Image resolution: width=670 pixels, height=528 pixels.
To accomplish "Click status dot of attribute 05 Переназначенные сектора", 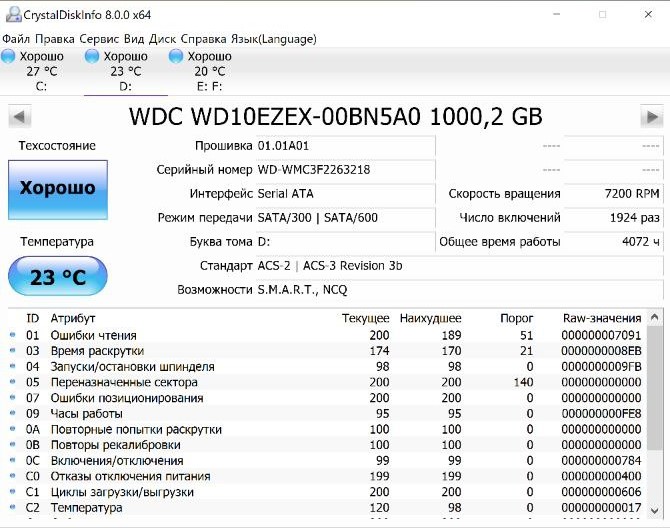I will pyautogui.click(x=12, y=382).
